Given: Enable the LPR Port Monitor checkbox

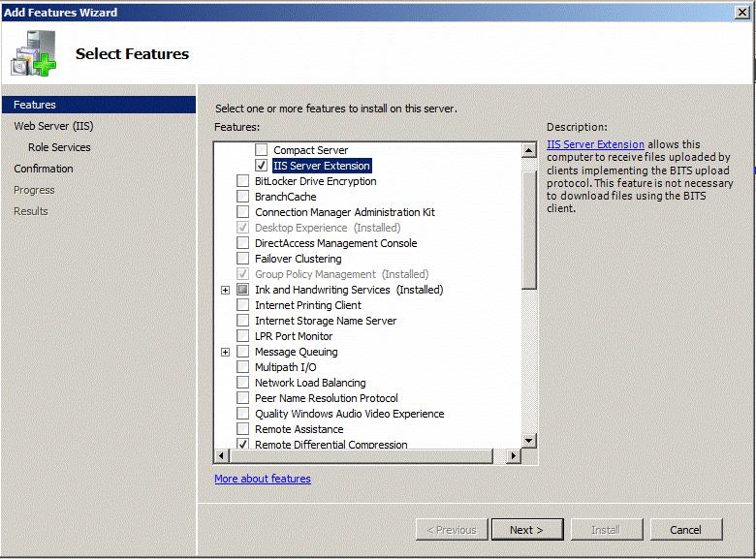Looking at the screenshot, I should pos(242,336).
